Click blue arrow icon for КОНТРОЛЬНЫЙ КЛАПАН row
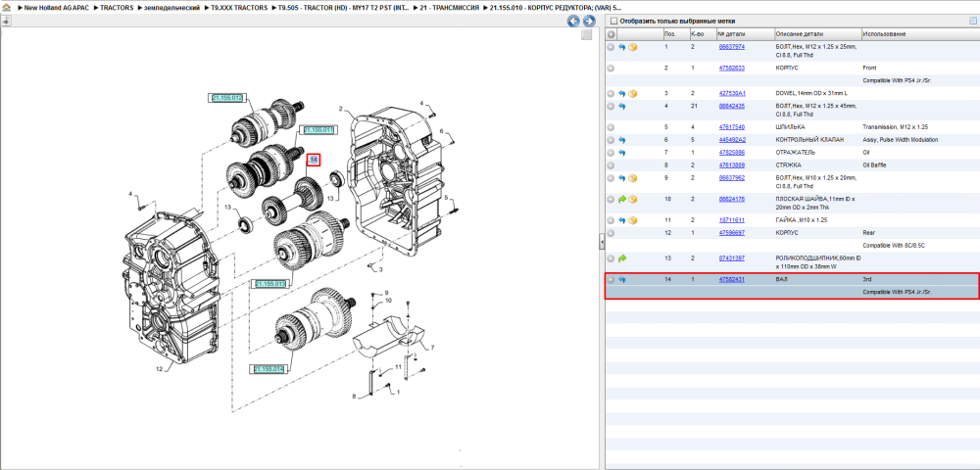 [x=622, y=140]
